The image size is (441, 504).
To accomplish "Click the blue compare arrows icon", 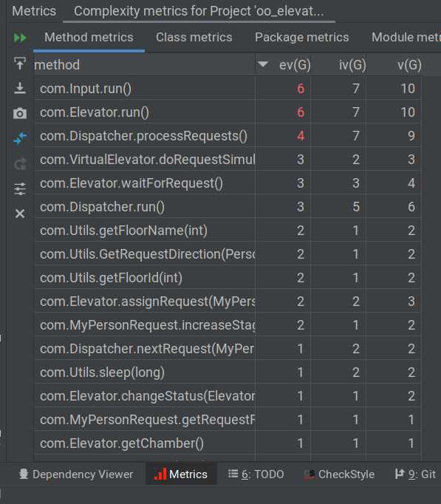I will click(x=20, y=138).
